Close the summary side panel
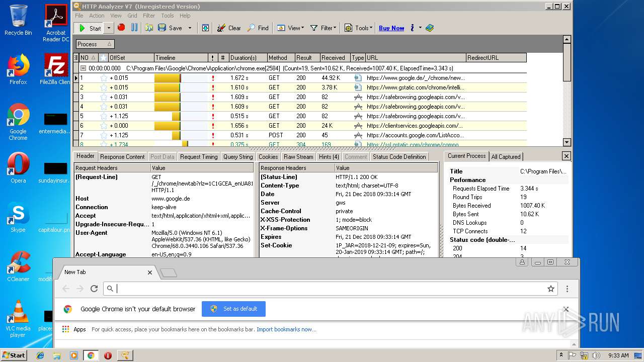 point(566,156)
